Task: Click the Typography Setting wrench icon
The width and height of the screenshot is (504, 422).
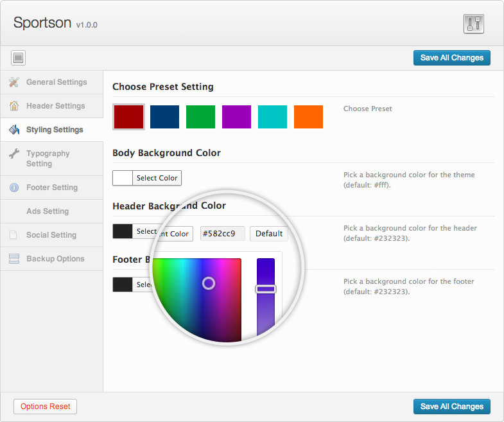Action: tap(14, 154)
